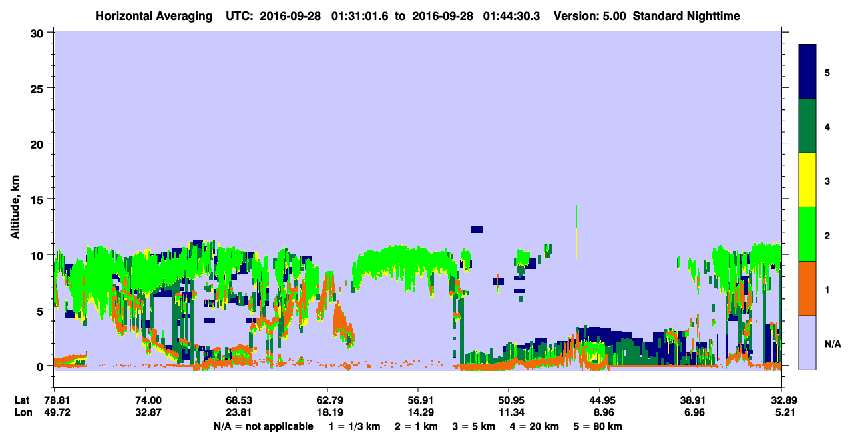Click the legend text '4 = 20 km'
The height and width of the screenshot is (445, 868).
coord(534,426)
